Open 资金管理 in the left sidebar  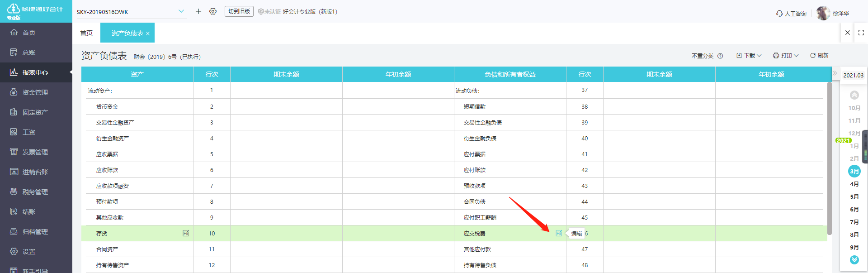[x=35, y=92]
